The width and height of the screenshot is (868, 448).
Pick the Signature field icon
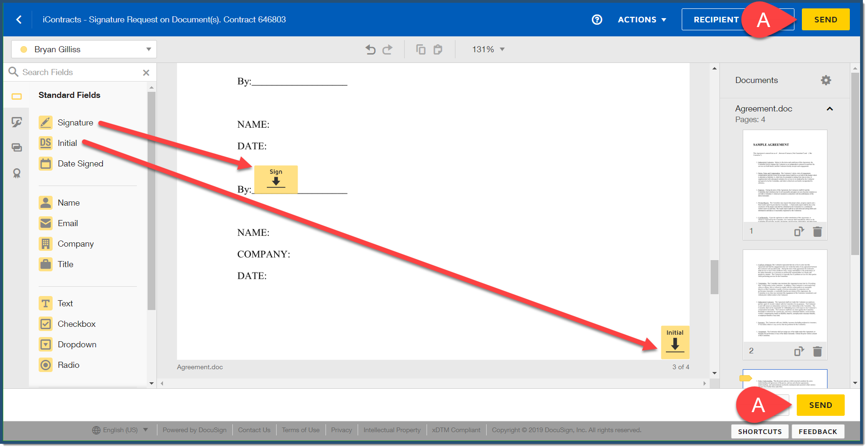(x=46, y=123)
